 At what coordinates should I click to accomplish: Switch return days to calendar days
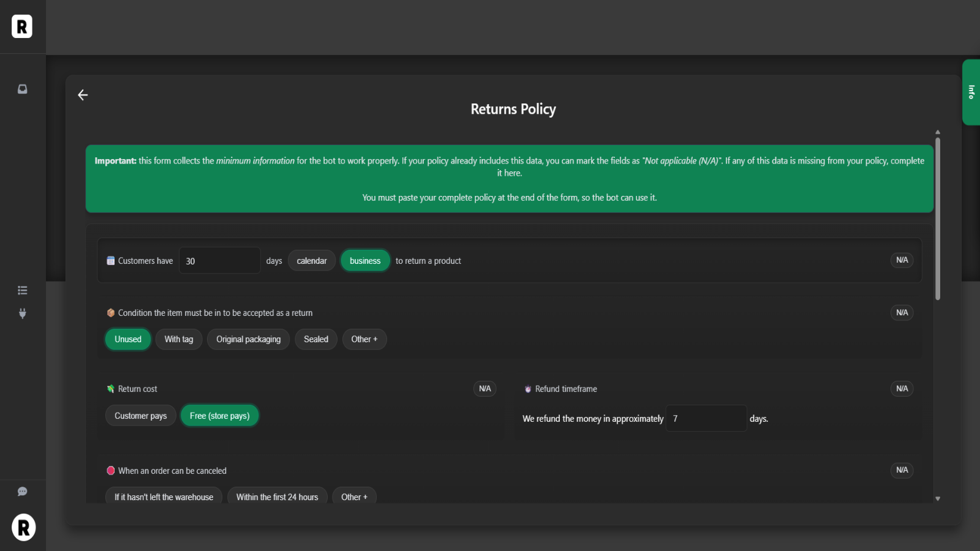coord(311,260)
